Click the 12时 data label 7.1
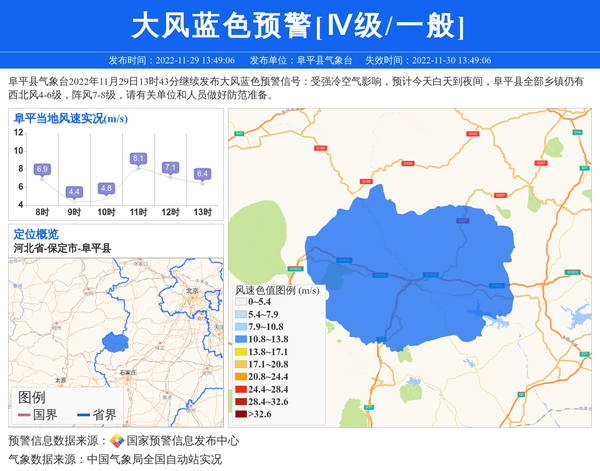 coord(170,168)
